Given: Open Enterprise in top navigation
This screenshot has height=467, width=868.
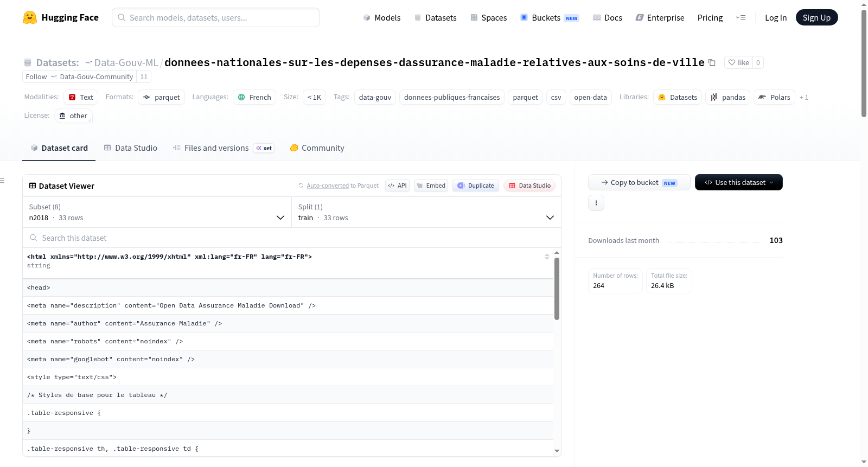Looking at the screenshot, I should point(660,17).
